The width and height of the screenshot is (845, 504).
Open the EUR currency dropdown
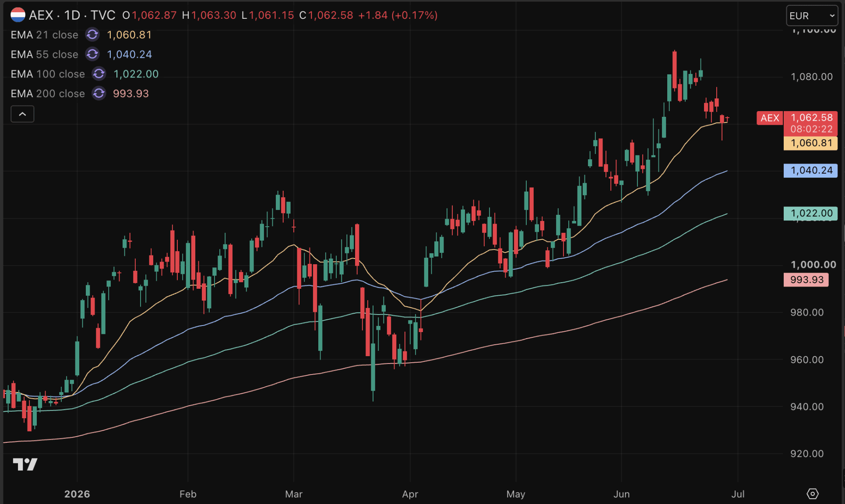pyautogui.click(x=812, y=16)
